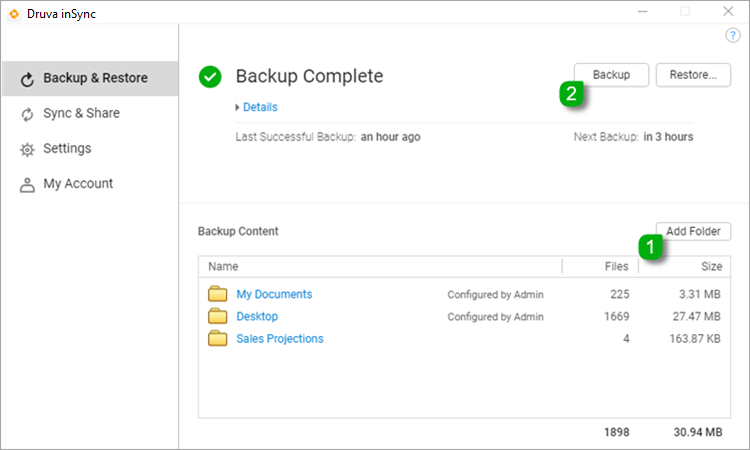The width and height of the screenshot is (750, 450).
Task: Click the Sales Projections folder icon
Action: tap(218, 338)
